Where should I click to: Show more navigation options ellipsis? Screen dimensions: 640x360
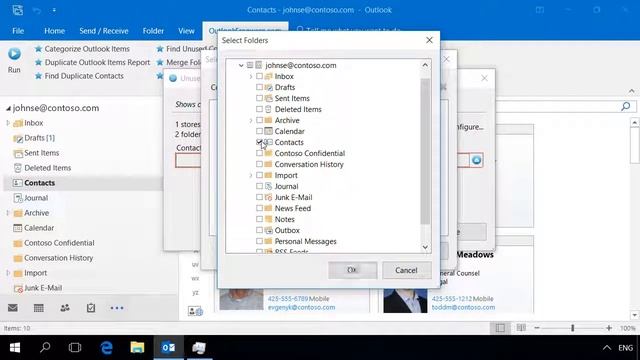pyautogui.click(x=117, y=308)
